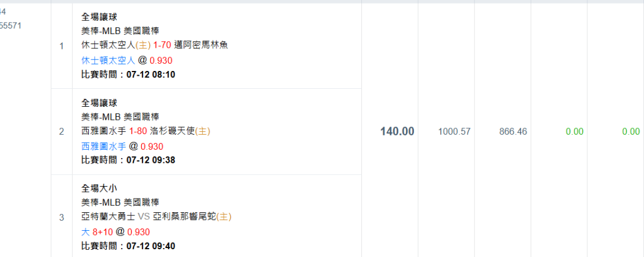This screenshot has width=644, height=257.
Task: Click row number 3 cell
Action: click(61, 217)
